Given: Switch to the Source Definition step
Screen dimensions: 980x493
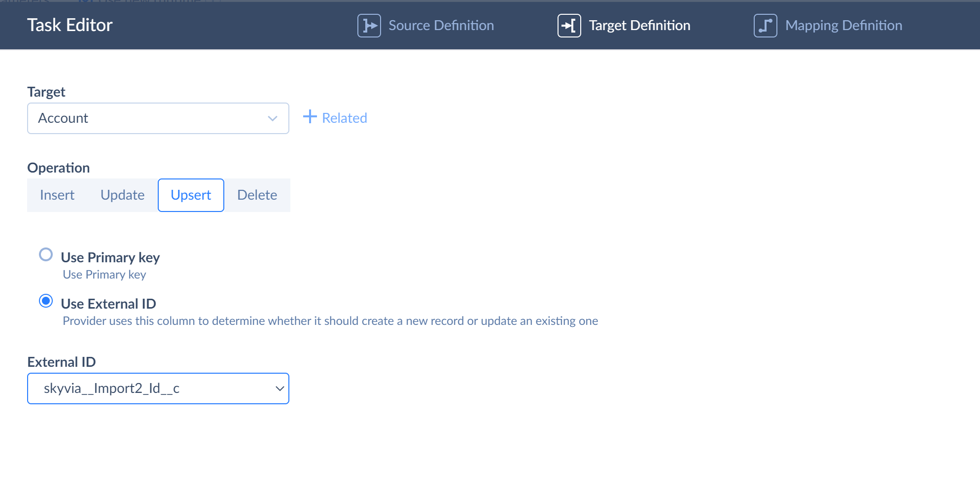Looking at the screenshot, I should (x=441, y=25).
